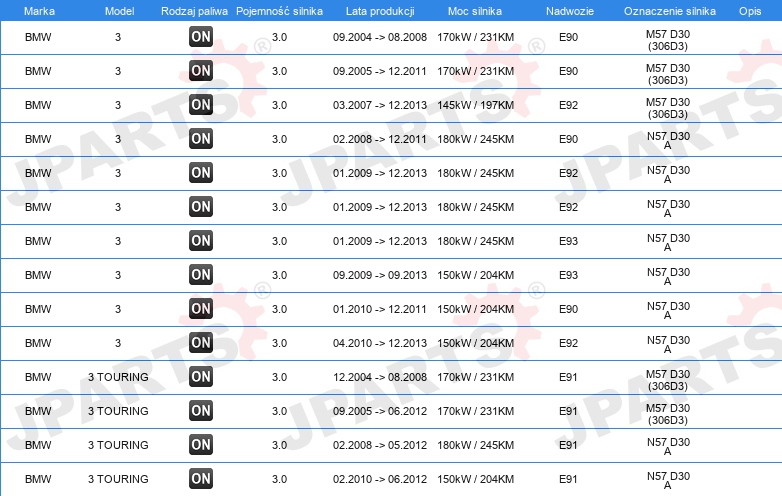The height and width of the screenshot is (496, 782).
Task: Click the ON icon in the 01.2010 -> 12.2011 row
Action: point(201,309)
